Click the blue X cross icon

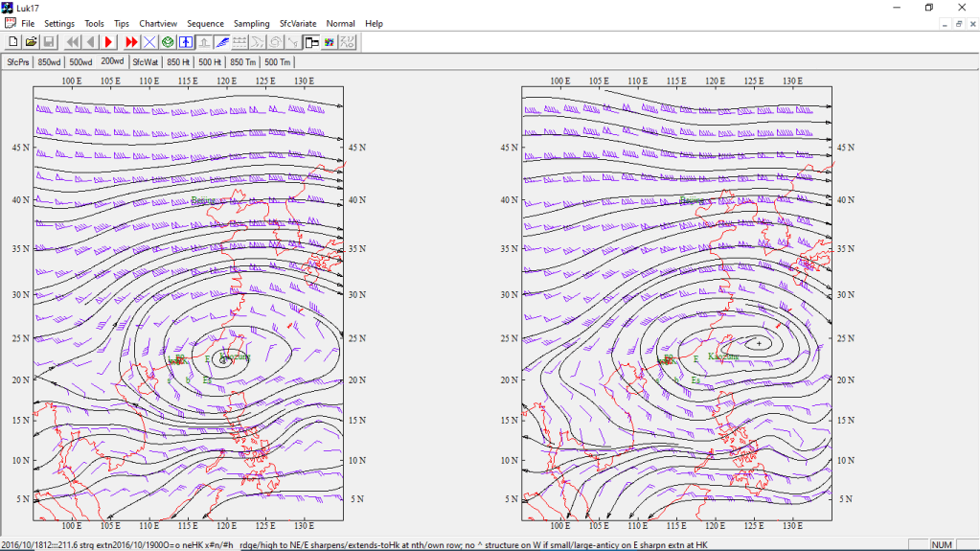[x=149, y=42]
